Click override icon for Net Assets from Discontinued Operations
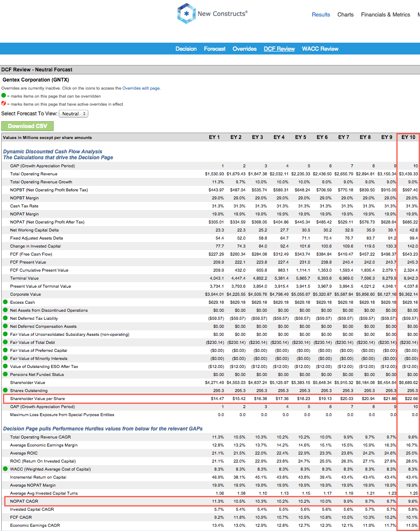Viewport: 420px width, 531px height. 5,310
